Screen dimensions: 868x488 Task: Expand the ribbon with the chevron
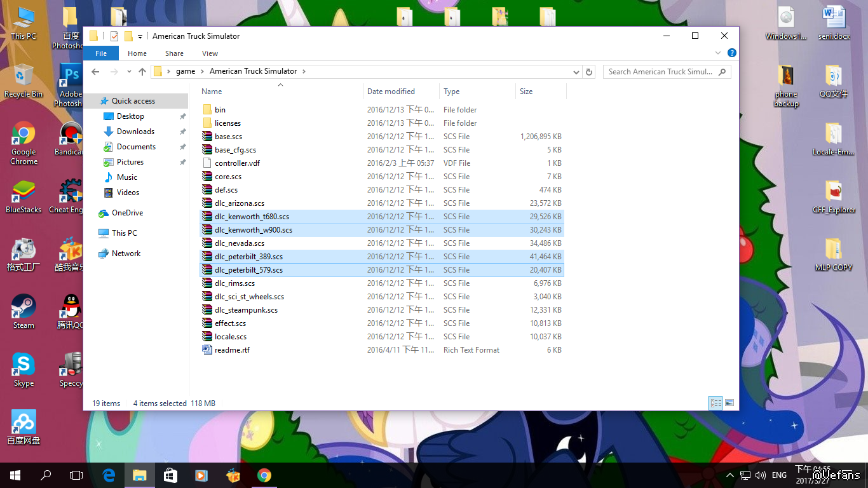point(718,53)
